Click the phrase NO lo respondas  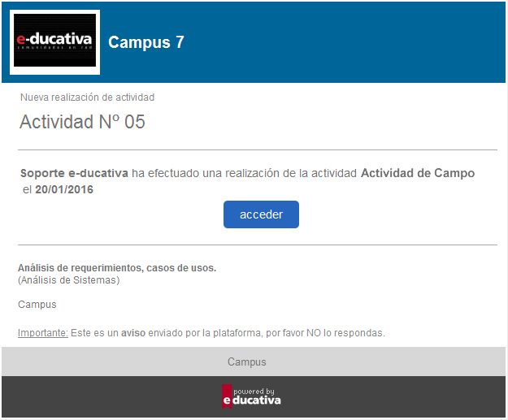[345, 333]
